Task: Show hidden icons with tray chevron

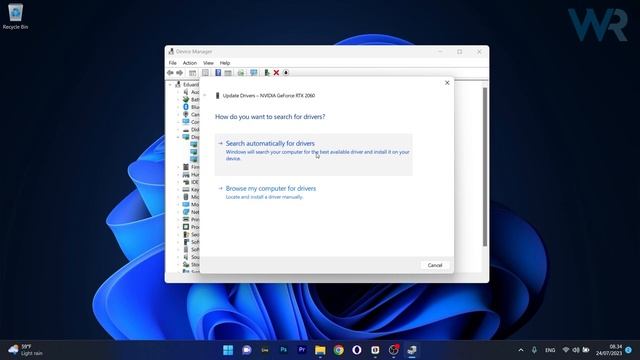Action: pyautogui.click(x=521, y=350)
